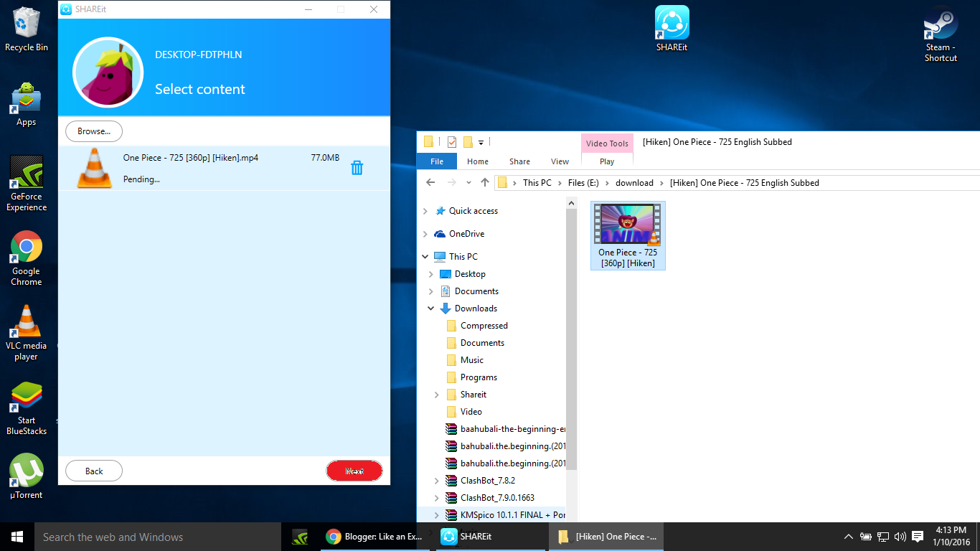Open Recycle Bin on the desktop
Screen dimensions: 980x551
27,29
